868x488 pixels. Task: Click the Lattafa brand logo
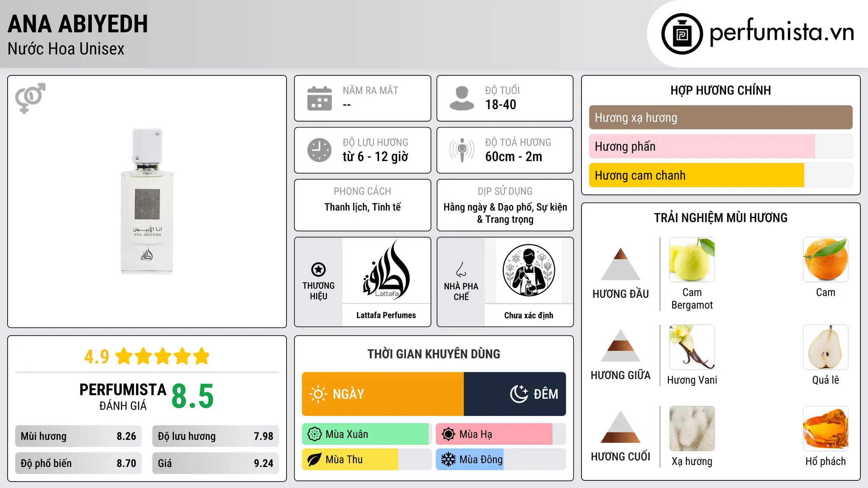[386, 270]
